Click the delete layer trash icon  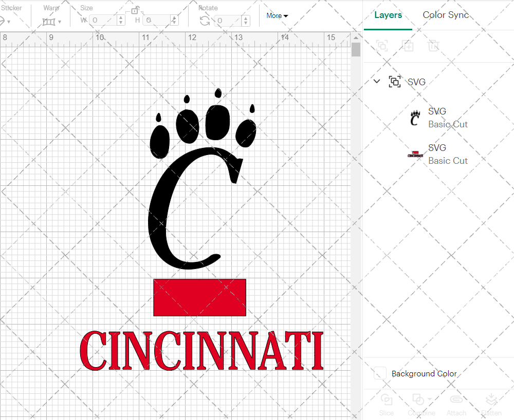click(x=433, y=46)
